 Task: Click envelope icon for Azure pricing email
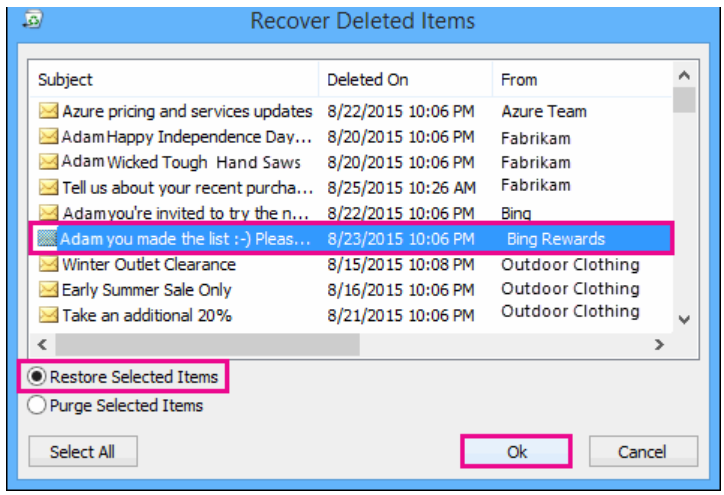coord(48,111)
